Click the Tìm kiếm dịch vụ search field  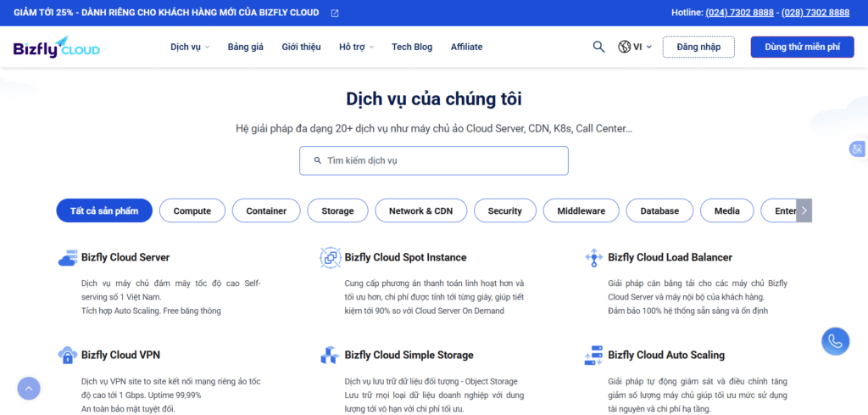tap(433, 160)
